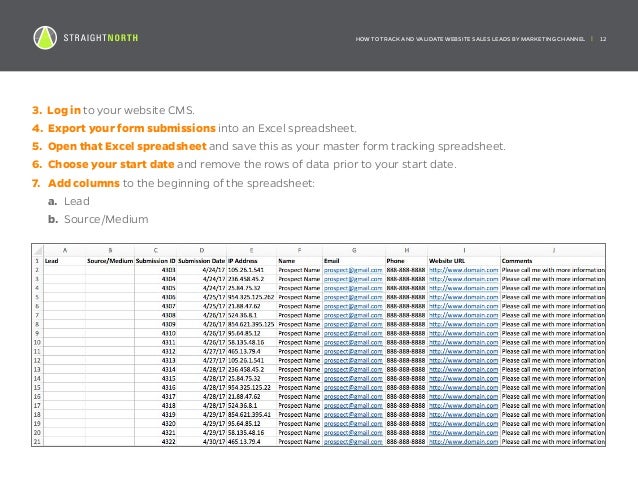
Task: Click the empty Source/Medium cell in the 4314 row
Action: tap(110, 370)
